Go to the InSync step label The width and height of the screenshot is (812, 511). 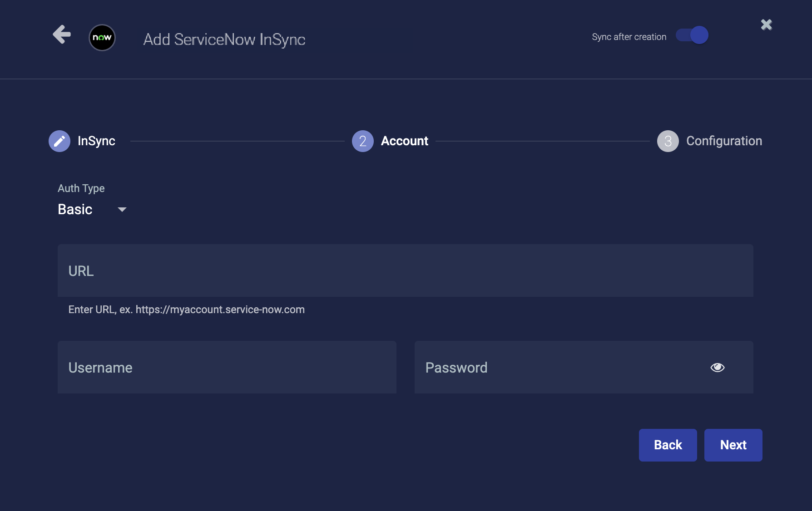(x=96, y=141)
